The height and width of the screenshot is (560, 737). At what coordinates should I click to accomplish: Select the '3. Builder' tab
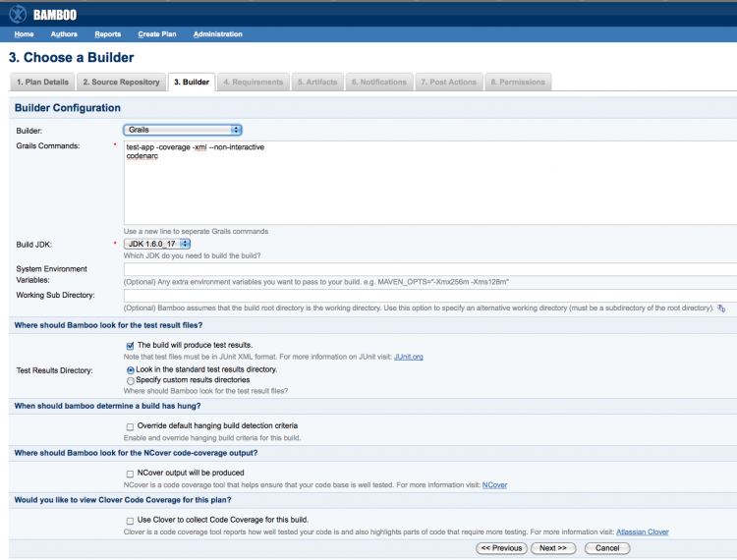(192, 82)
